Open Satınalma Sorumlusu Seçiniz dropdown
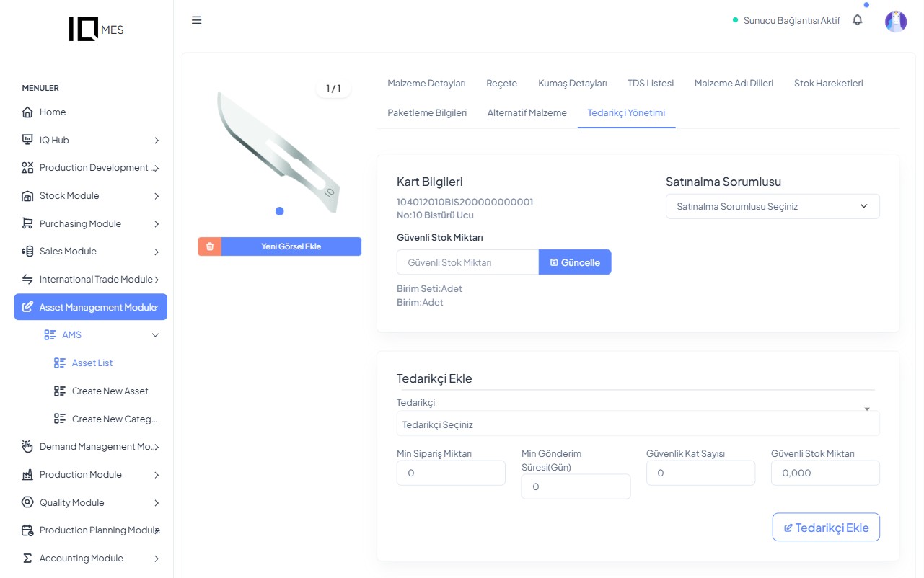The height and width of the screenshot is (578, 924). pyautogui.click(x=772, y=206)
